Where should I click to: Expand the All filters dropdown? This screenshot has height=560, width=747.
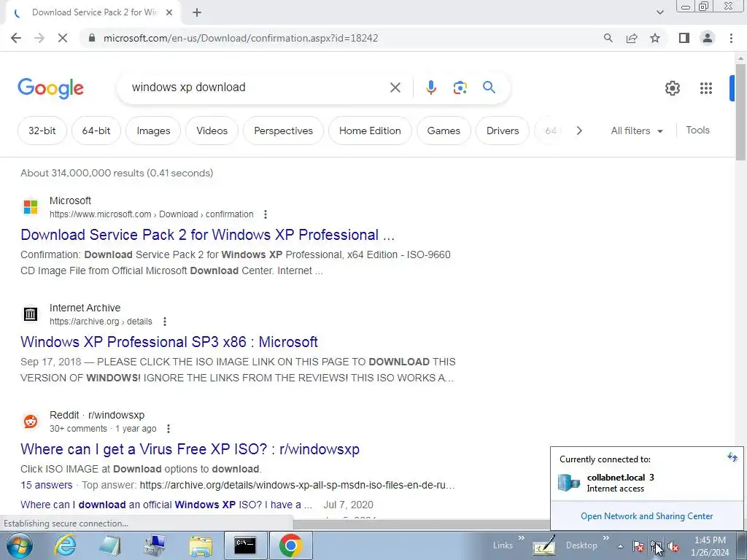coord(637,131)
